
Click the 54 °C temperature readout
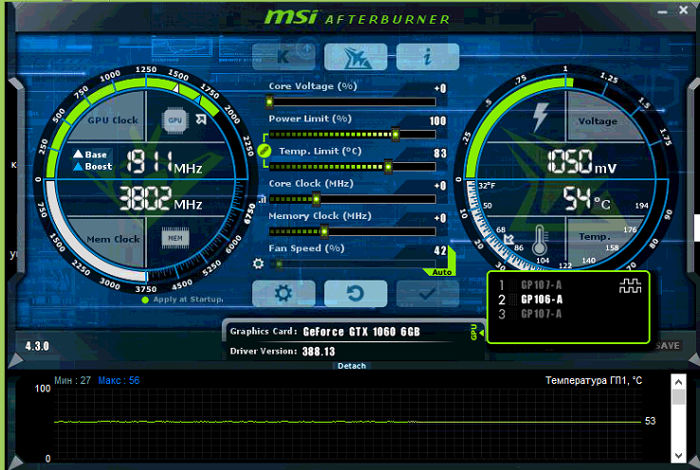click(x=586, y=199)
